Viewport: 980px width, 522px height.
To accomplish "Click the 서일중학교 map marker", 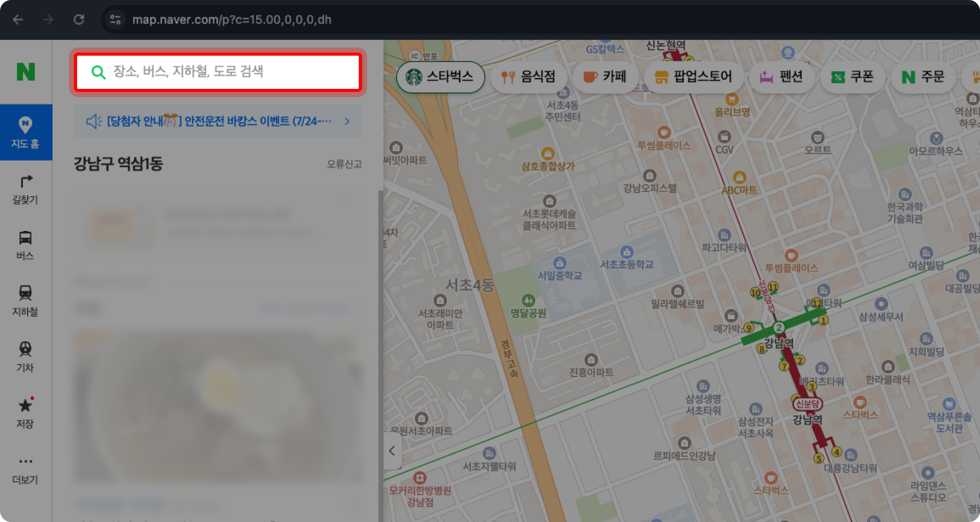I will [x=560, y=263].
